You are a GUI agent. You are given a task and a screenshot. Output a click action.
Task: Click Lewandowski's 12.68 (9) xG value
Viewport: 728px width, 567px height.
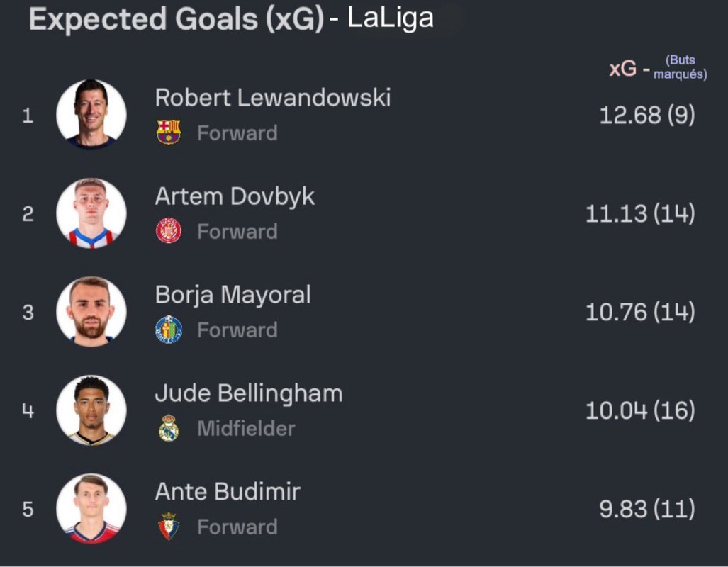[x=647, y=115]
